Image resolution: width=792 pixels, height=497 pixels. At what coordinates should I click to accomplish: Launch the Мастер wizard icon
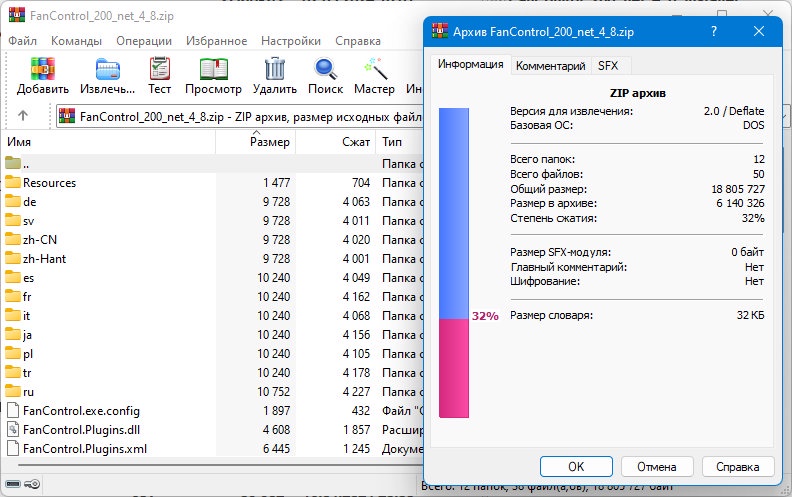pyautogui.click(x=375, y=69)
